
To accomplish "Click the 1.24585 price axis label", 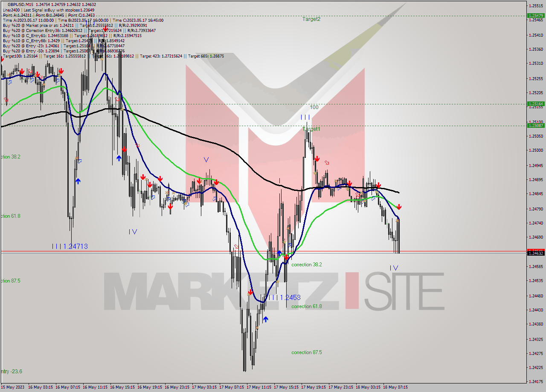I will tap(536, 267).
